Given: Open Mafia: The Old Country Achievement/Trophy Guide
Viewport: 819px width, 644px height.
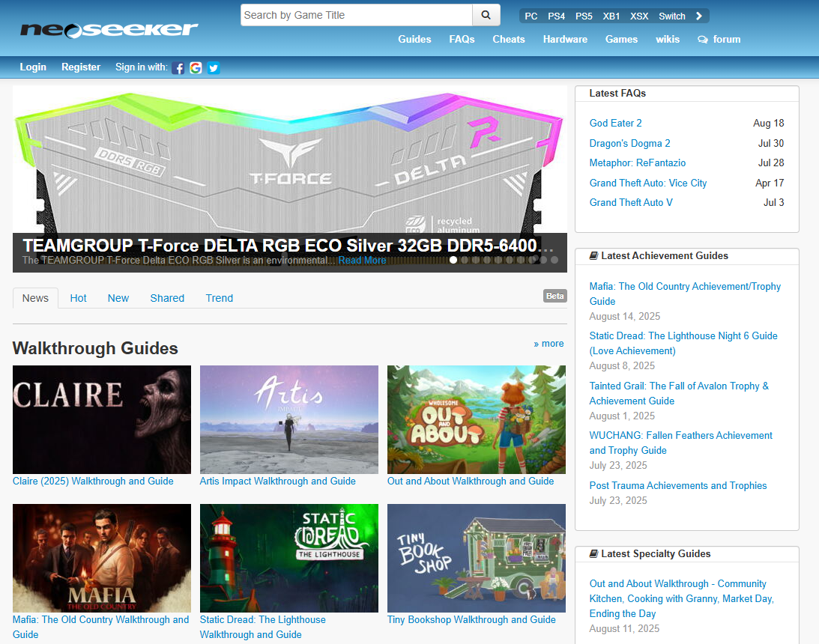Looking at the screenshot, I should point(685,294).
